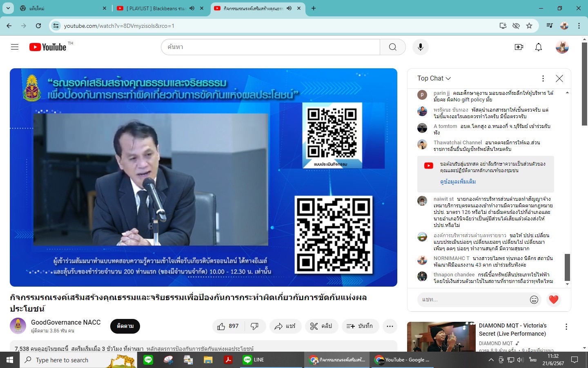Image resolution: width=588 pixels, height=368 pixels.
Task: Open the DIAMOND MQT Victoria's Secret video title
Action: (x=512, y=330)
